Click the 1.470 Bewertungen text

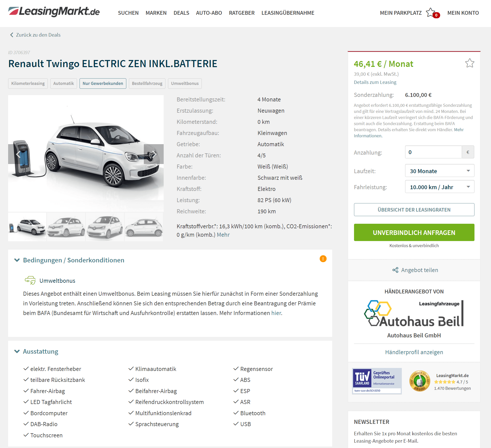tap(452, 388)
